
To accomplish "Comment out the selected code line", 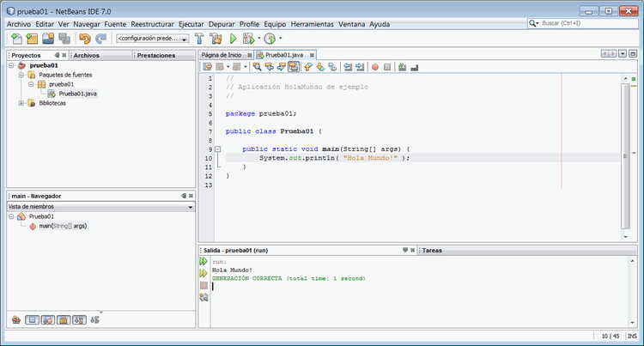I will (402, 67).
